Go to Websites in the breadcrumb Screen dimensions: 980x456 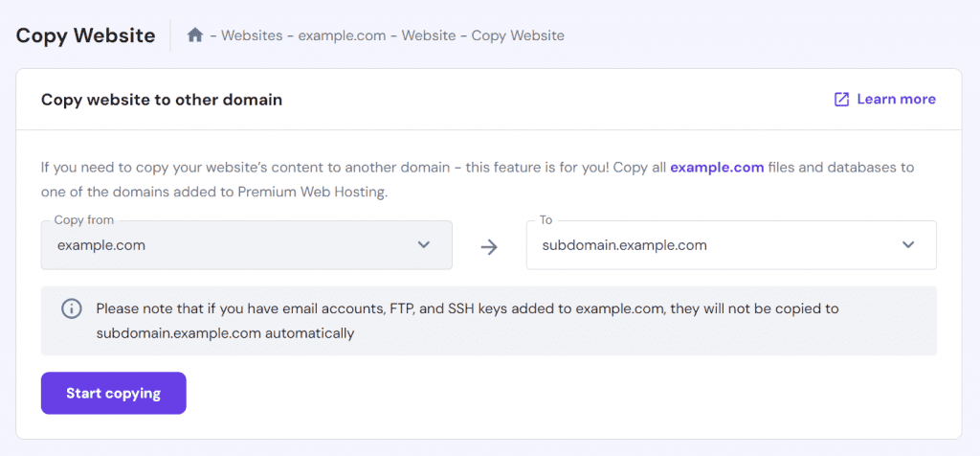point(252,35)
